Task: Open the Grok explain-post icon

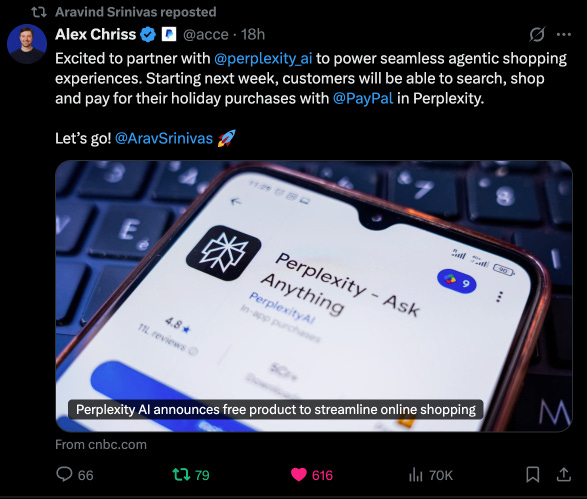Action: coord(537,34)
